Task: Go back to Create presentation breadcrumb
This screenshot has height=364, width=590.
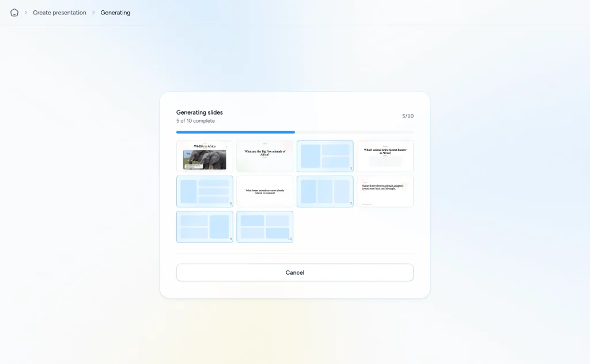Action: point(59,13)
